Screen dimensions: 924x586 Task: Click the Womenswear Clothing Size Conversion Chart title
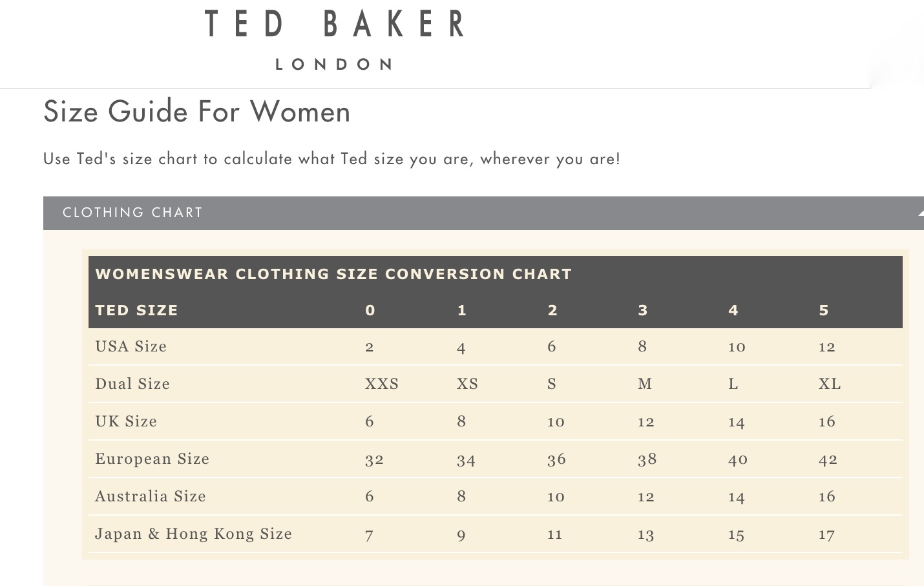333,274
